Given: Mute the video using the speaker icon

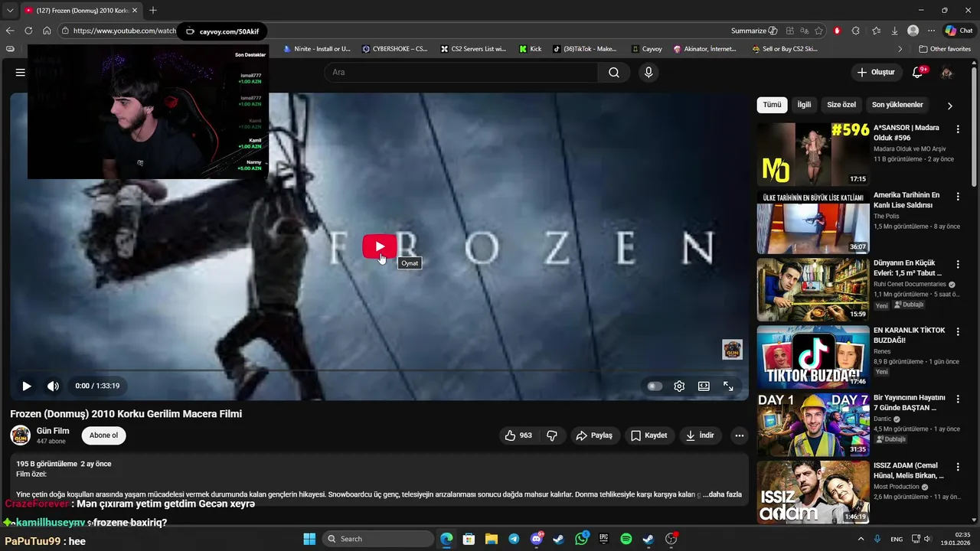Looking at the screenshot, I should [x=53, y=386].
